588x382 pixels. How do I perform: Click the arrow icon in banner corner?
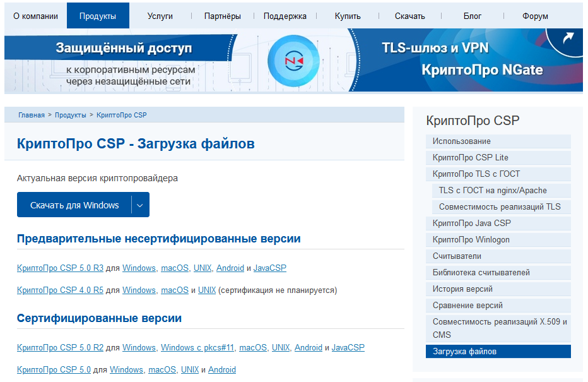click(568, 37)
